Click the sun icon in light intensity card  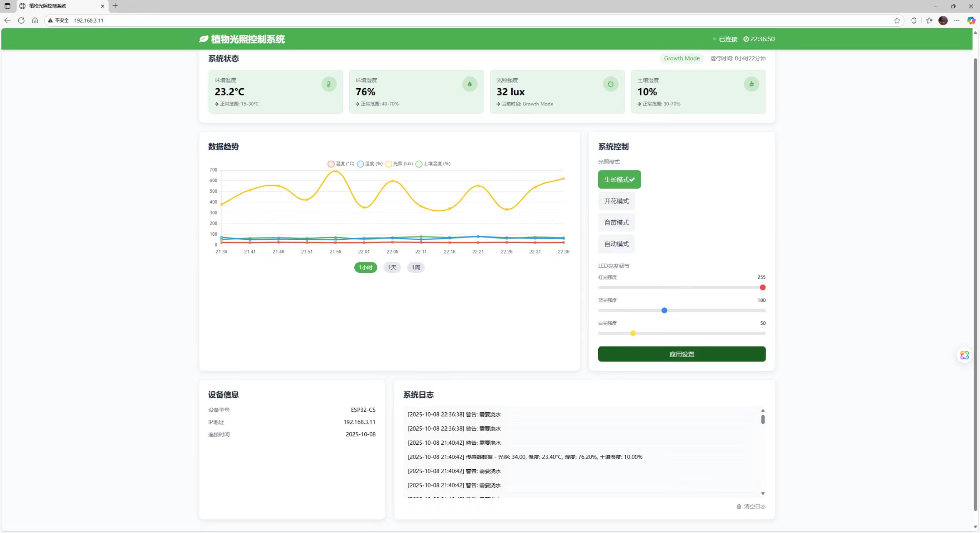point(610,84)
